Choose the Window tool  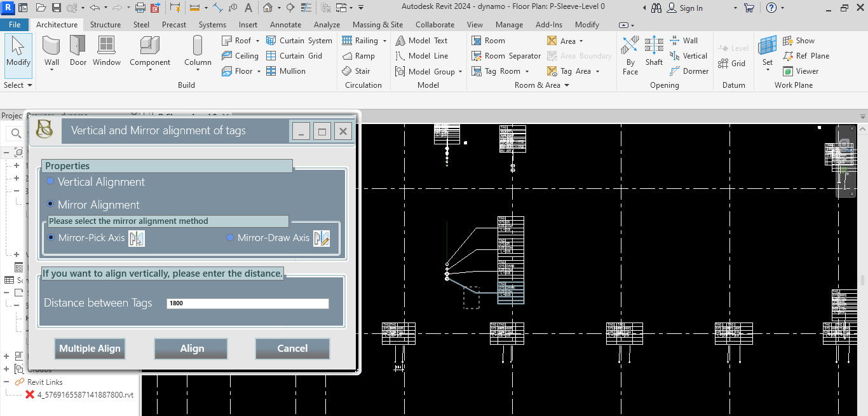[x=107, y=51]
